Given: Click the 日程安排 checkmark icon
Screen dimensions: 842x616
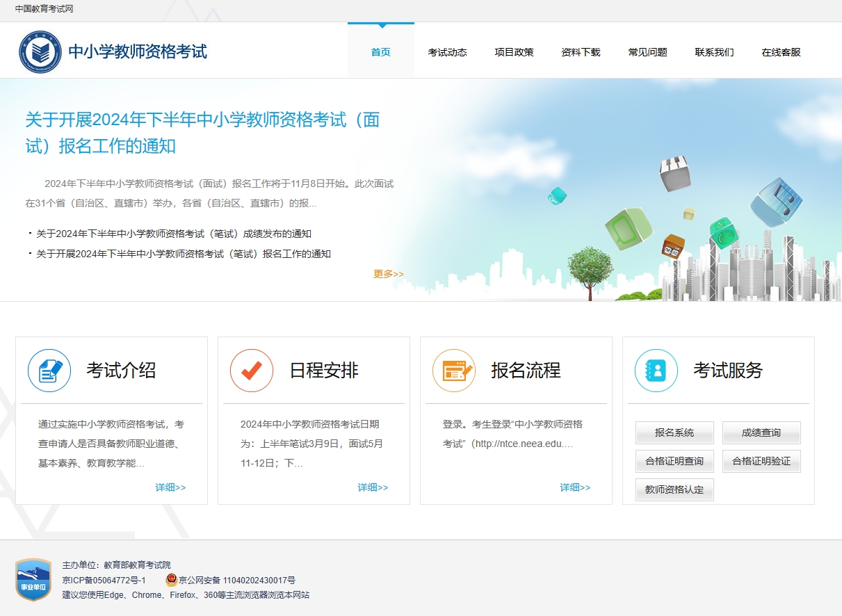Looking at the screenshot, I should coord(251,371).
